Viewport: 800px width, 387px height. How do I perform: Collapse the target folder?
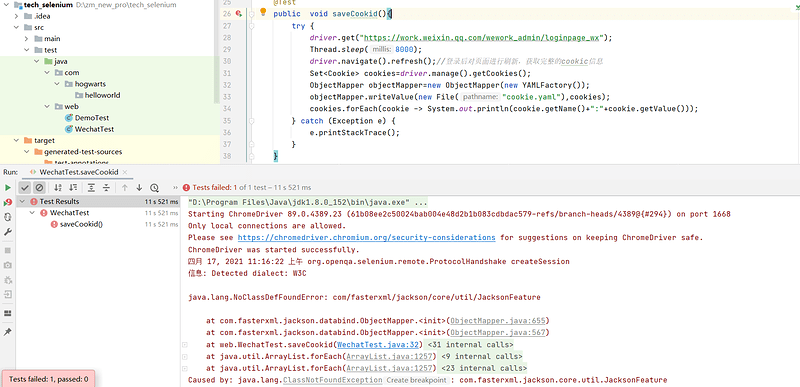[x=16, y=140]
